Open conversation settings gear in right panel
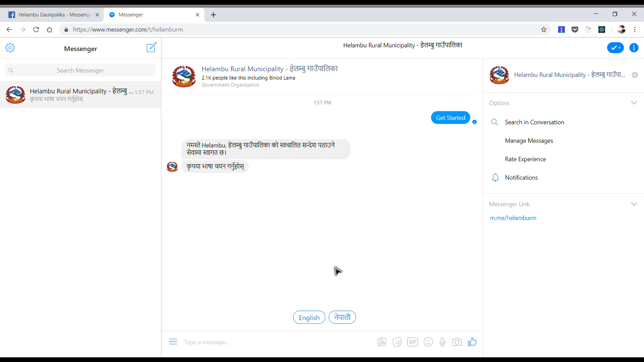The image size is (644, 362). (635, 75)
